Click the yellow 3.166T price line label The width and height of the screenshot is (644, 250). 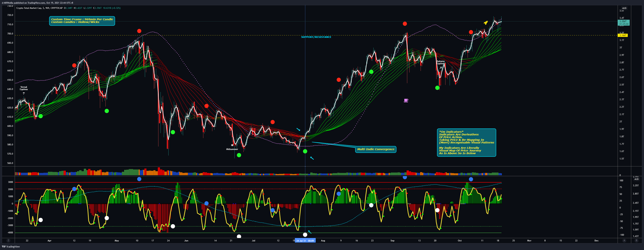(x=623, y=35)
